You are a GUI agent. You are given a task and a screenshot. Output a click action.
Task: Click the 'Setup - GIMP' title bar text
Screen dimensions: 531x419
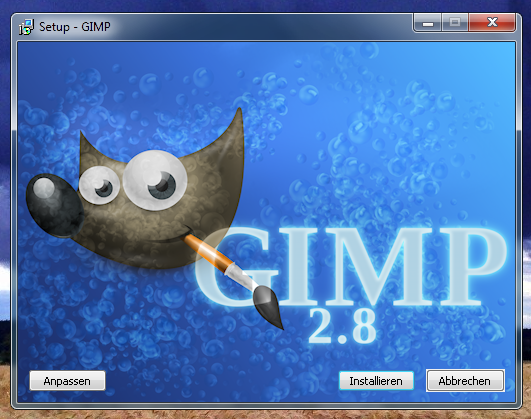75,27
